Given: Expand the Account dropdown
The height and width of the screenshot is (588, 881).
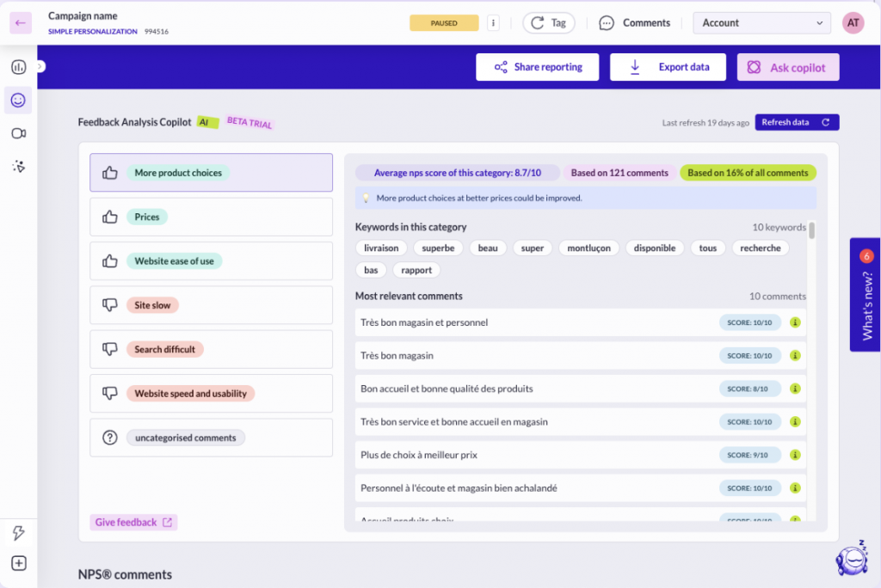Looking at the screenshot, I should [x=761, y=23].
